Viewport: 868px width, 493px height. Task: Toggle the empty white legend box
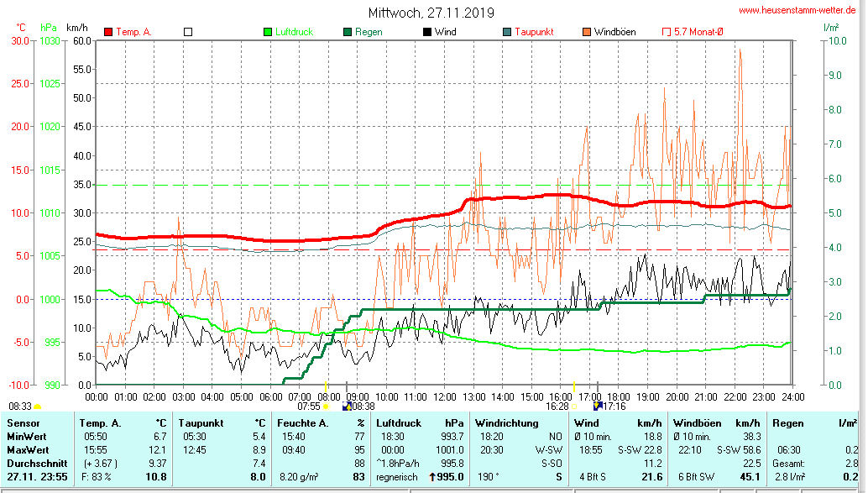click(x=188, y=32)
